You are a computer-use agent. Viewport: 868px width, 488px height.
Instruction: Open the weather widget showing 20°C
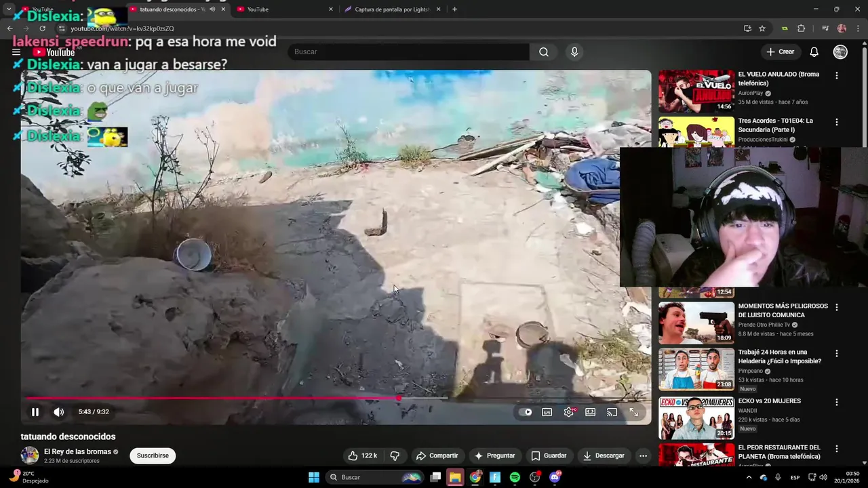tap(28, 477)
